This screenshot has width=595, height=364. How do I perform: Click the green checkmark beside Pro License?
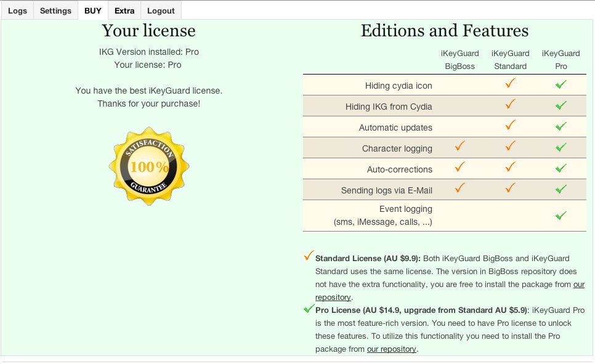(x=309, y=309)
